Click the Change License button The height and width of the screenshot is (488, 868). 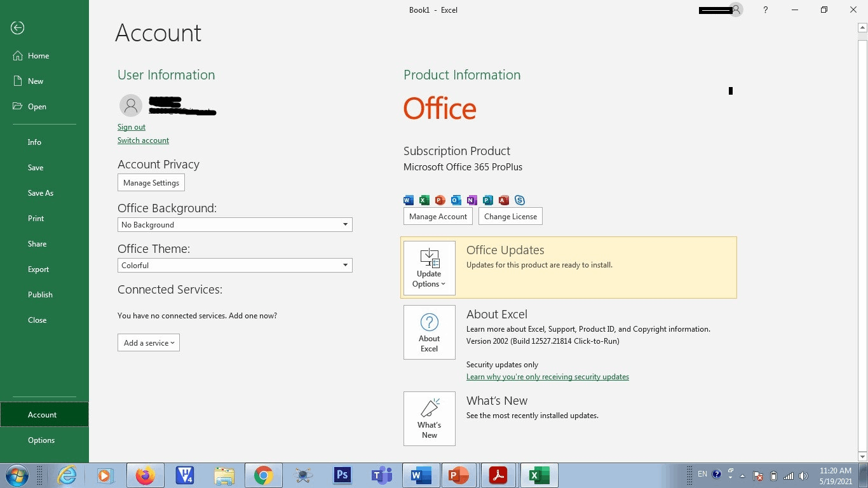[x=510, y=217]
